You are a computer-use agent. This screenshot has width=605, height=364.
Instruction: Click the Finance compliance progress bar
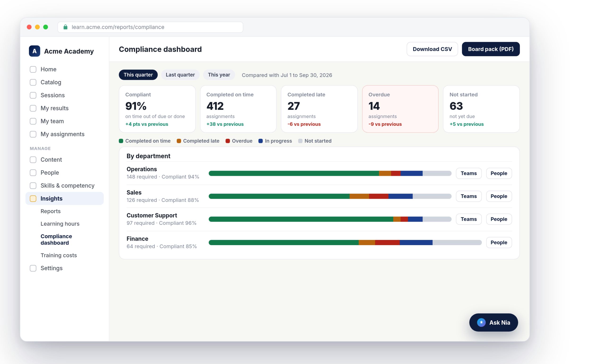click(x=345, y=242)
